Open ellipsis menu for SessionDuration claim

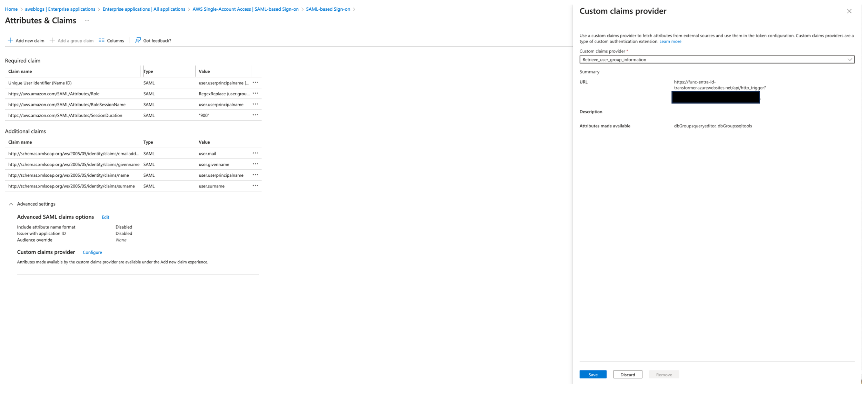click(x=255, y=115)
